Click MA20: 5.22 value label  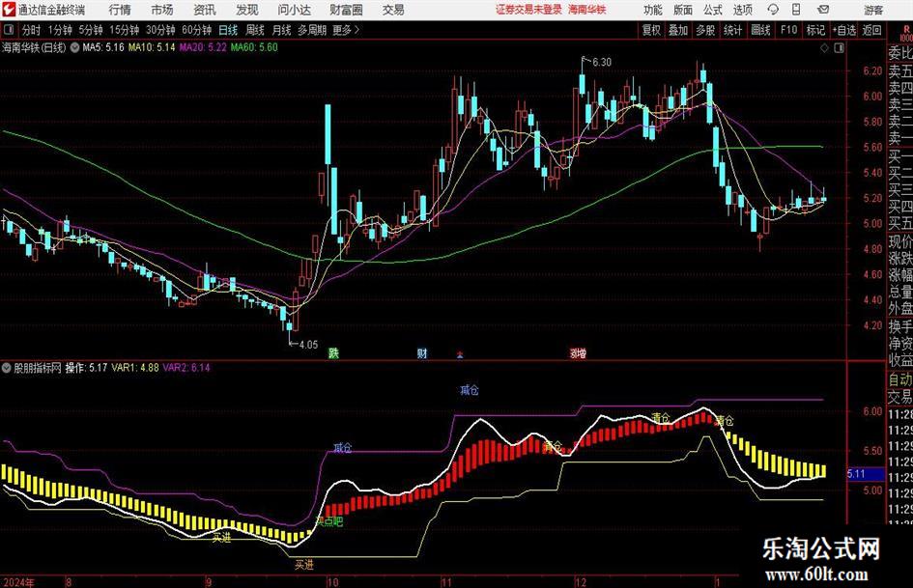coord(203,47)
